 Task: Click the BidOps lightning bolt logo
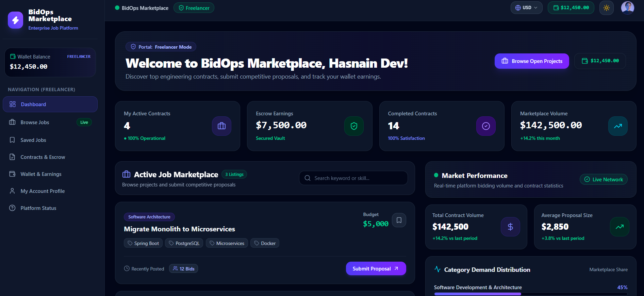pos(16,20)
